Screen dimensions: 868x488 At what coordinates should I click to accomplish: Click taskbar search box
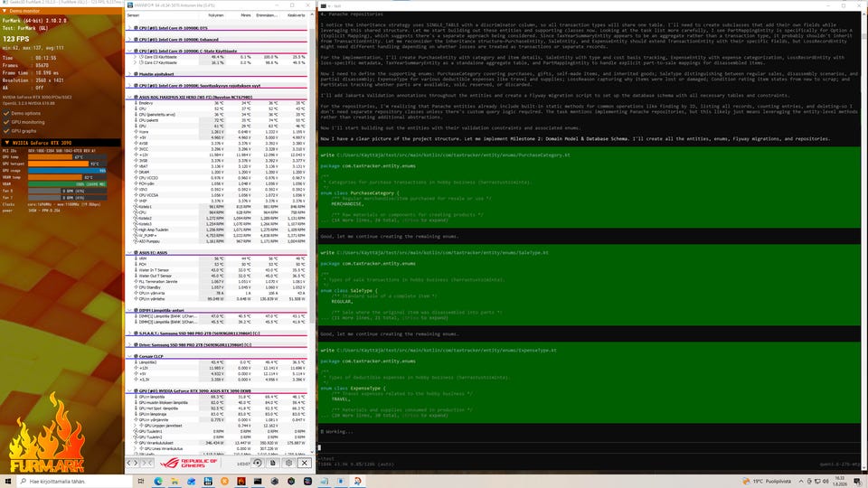tap(75, 482)
